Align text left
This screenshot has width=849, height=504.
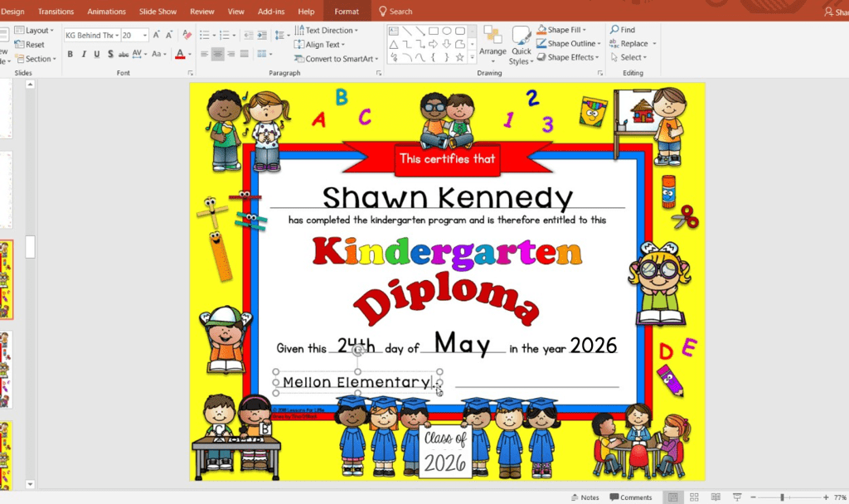tap(204, 54)
